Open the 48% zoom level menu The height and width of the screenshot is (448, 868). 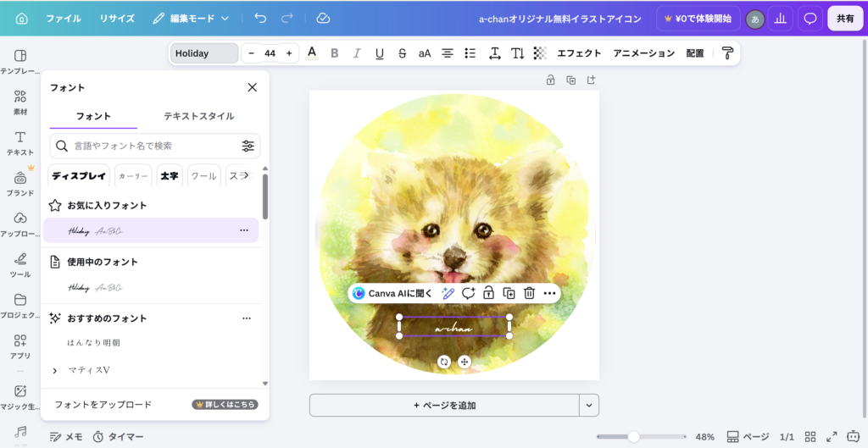(x=704, y=437)
